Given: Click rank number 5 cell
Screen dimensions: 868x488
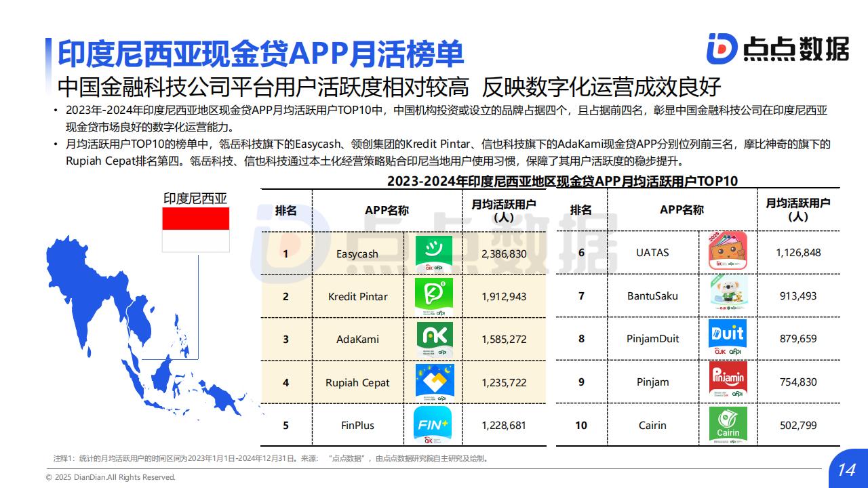Looking at the screenshot, I should pos(285,426).
